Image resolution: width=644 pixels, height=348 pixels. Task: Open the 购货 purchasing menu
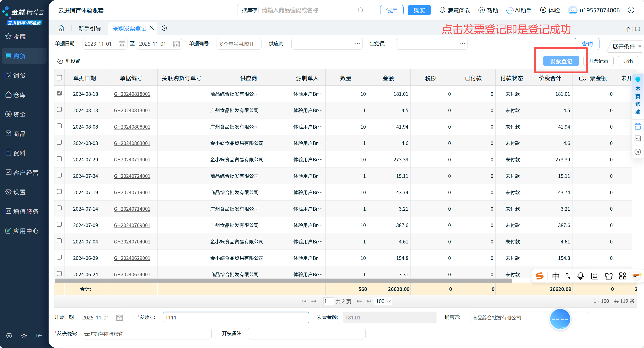[x=19, y=56]
